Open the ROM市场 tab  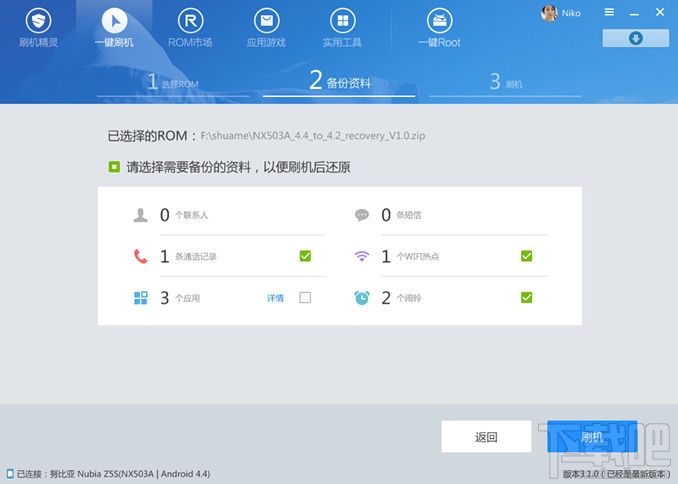pos(190,28)
